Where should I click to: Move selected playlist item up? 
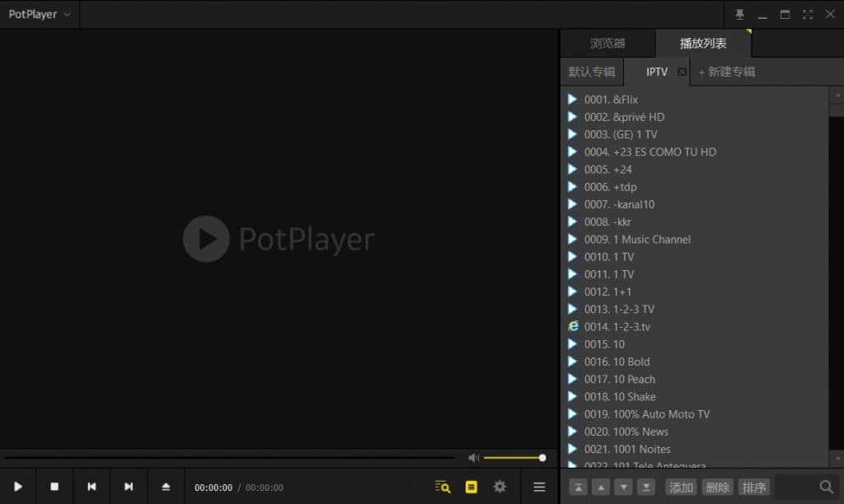click(601, 488)
